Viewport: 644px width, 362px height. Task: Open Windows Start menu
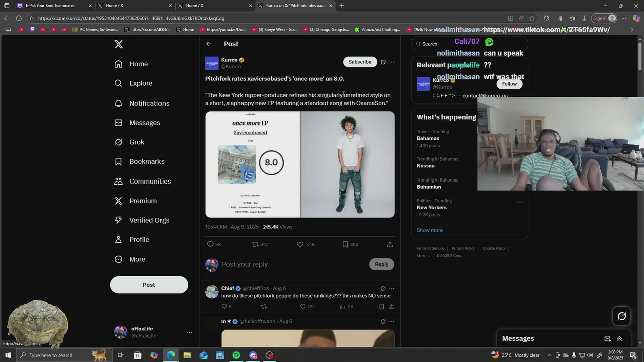7,355
